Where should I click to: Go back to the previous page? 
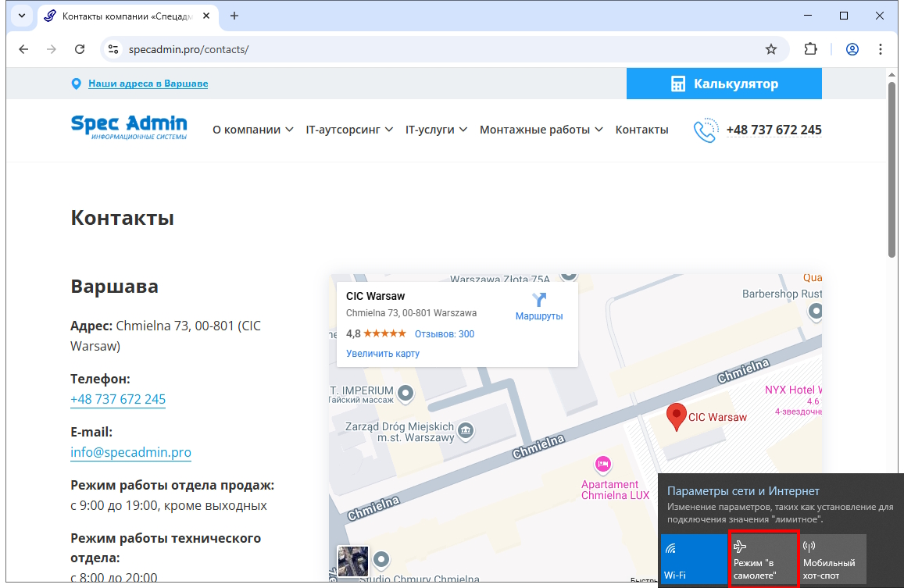point(23,49)
